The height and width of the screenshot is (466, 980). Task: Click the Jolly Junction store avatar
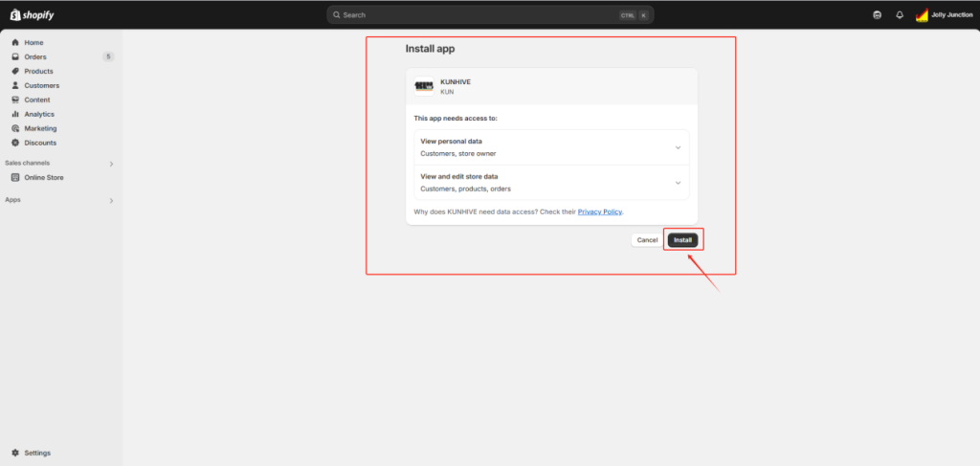tap(922, 15)
